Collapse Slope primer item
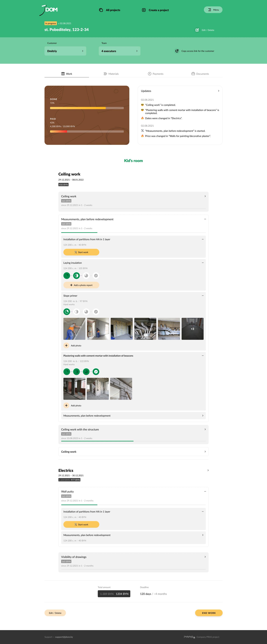The height and width of the screenshot is (644, 267). (x=203, y=296)
